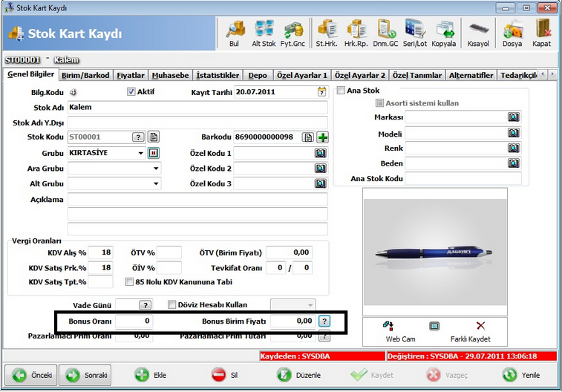
Task: Enable the Ana Stok checkbox
Action: (341, 91)
